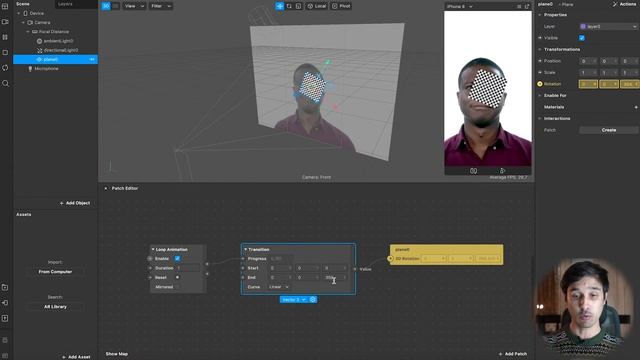Click the stop square icon in left sidebar
This screenshot has width=640, height=360.
pos(5,52)
